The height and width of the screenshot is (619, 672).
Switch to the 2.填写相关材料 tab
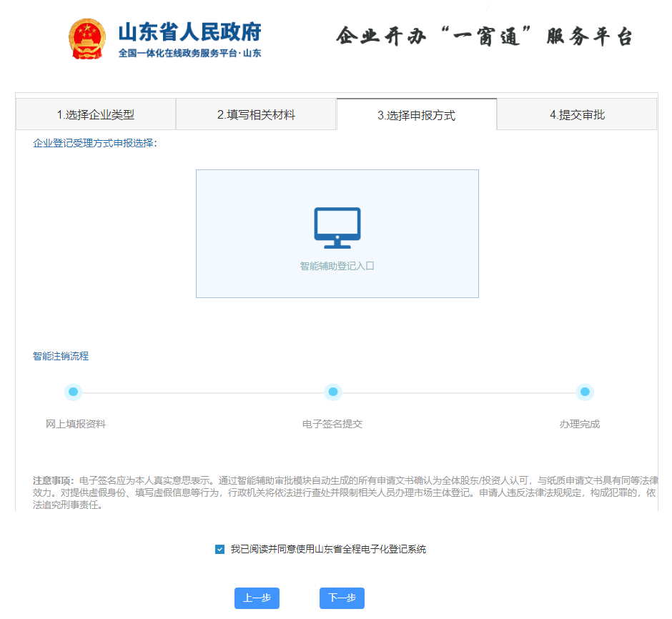(x=256, y=114)
